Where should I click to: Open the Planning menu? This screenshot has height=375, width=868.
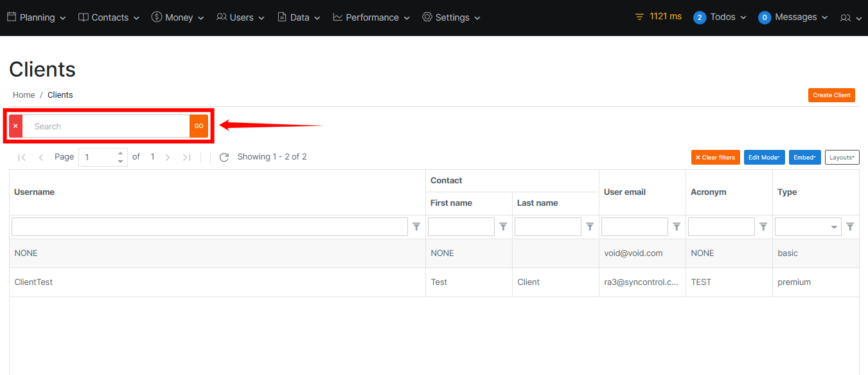click(37, 17)
